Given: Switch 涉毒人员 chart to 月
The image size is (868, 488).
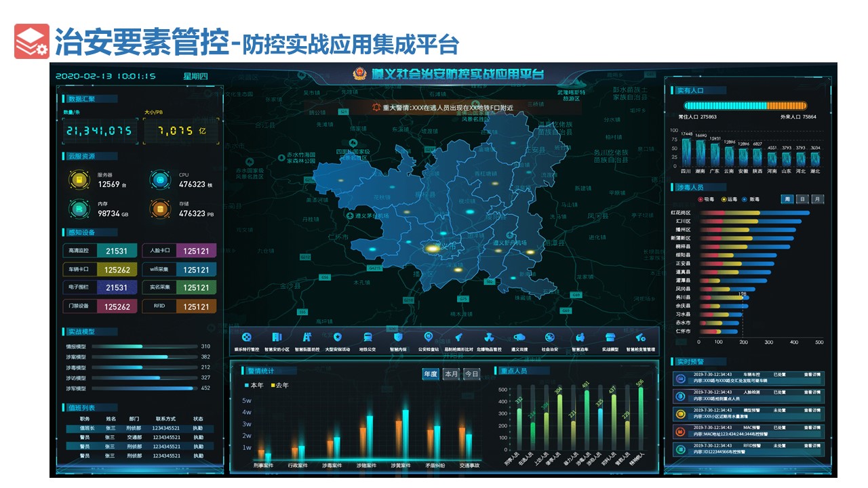Looking at the screenshot, I should click(818, 199).
